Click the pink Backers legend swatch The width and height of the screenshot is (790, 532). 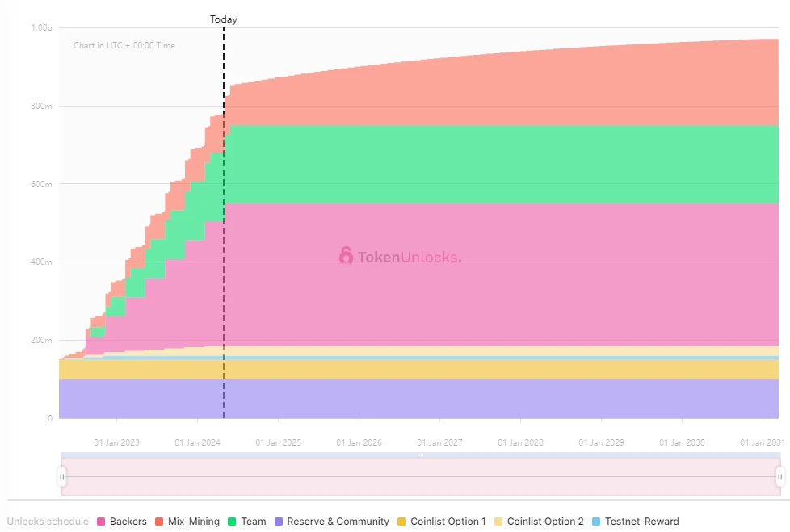click(102, 522)
